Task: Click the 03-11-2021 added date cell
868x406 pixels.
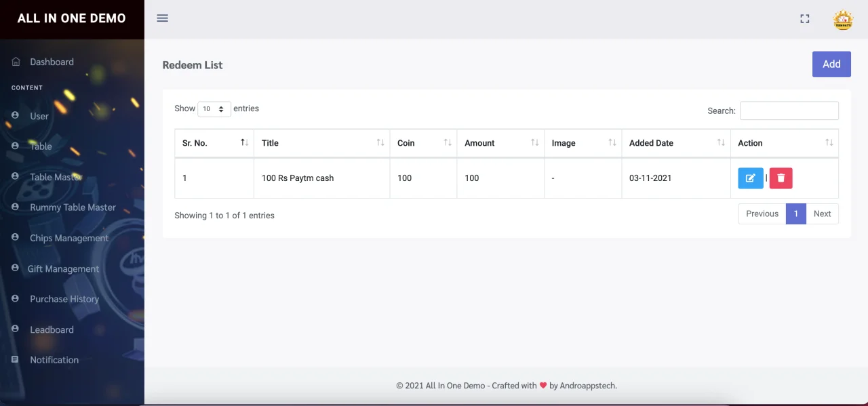Action: point(676,178)
